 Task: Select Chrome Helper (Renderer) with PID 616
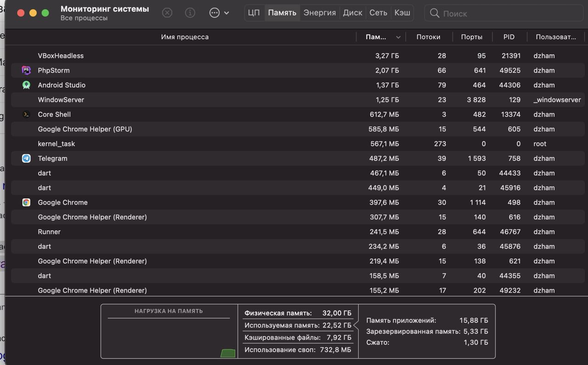298,217
